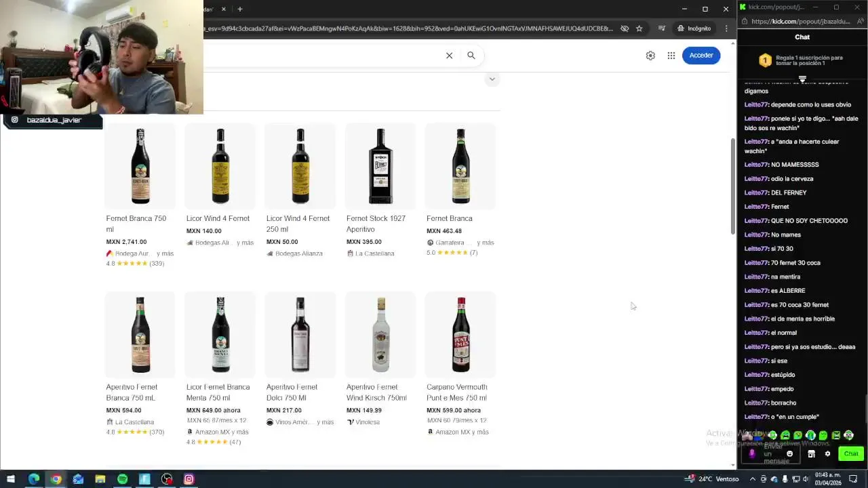The height and width of the screenshot is (488, 868).
Task: Open Spotify from the taskbar
Action: click(x=122, y=479)
